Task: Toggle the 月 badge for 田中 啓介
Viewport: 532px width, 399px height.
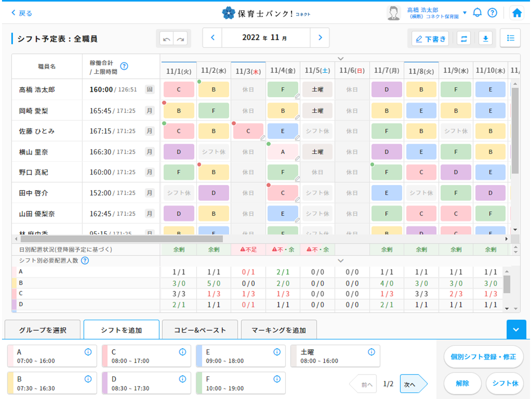Action: point(149,193)
